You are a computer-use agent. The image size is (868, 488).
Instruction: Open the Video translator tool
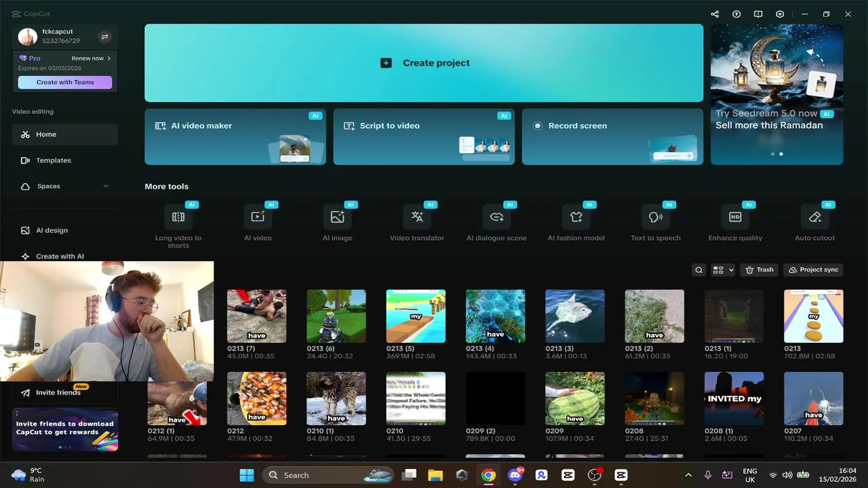pos(417,222)
